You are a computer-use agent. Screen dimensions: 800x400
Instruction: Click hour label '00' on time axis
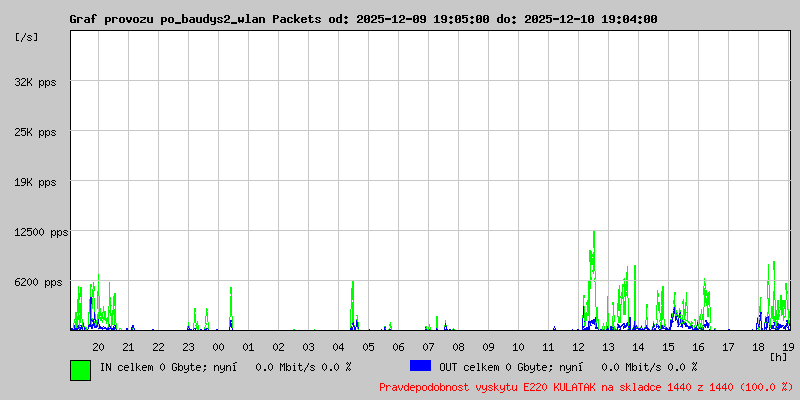218,347
